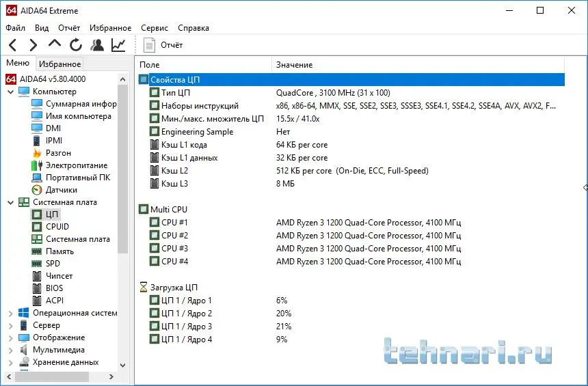Click the tree scrollbar's down arrow
Viewport: 588px width, 386px height.
(122, 365)
